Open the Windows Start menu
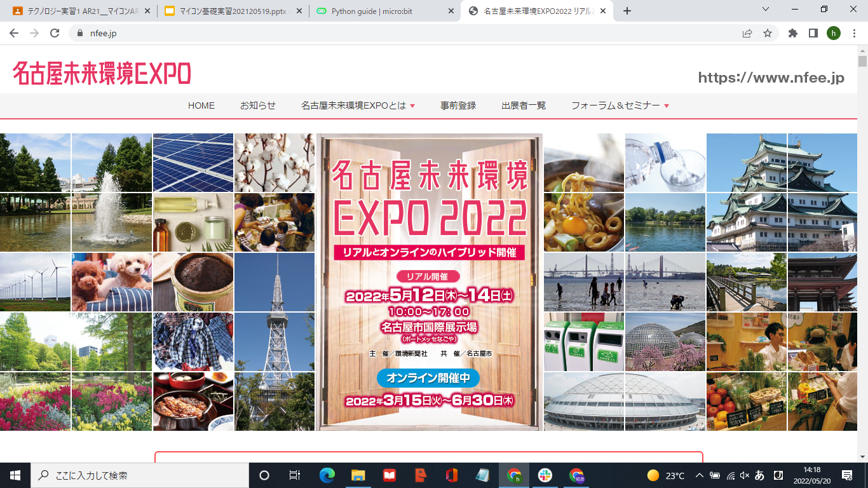This screenshot has height=488, width=868. 15,475
